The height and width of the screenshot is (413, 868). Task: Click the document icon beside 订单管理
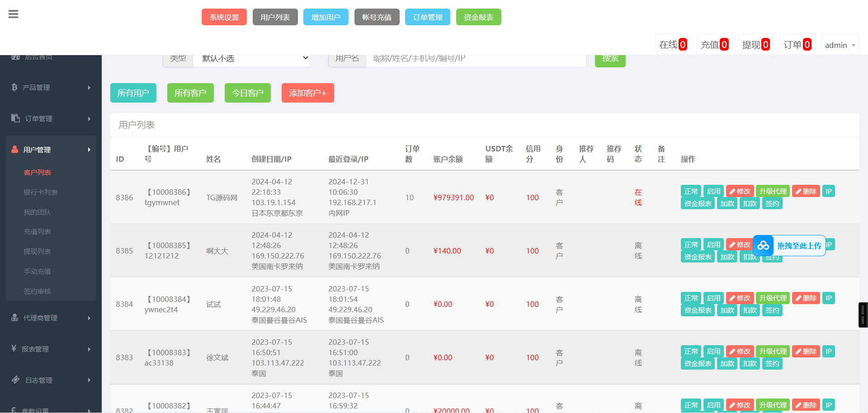point(15,118)
